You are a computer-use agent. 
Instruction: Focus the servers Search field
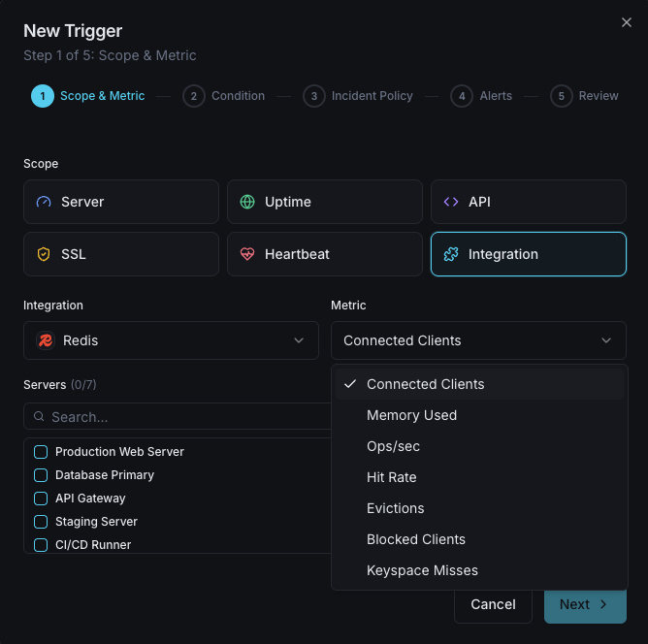178,416
